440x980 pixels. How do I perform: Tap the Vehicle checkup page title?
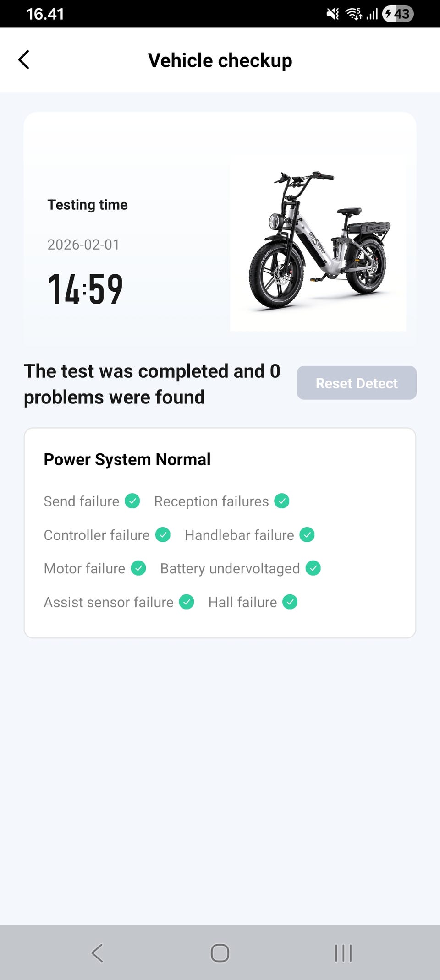[x=220, y=60]
